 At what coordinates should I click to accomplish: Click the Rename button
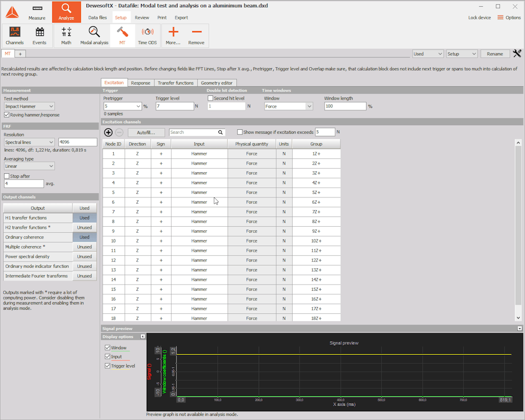[495, 53]
